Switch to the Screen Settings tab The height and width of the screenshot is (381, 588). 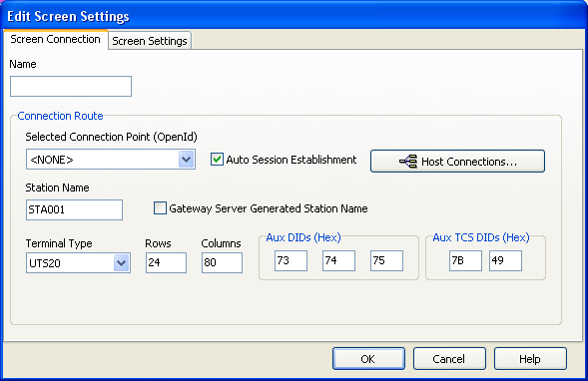(x=150, y=41)
